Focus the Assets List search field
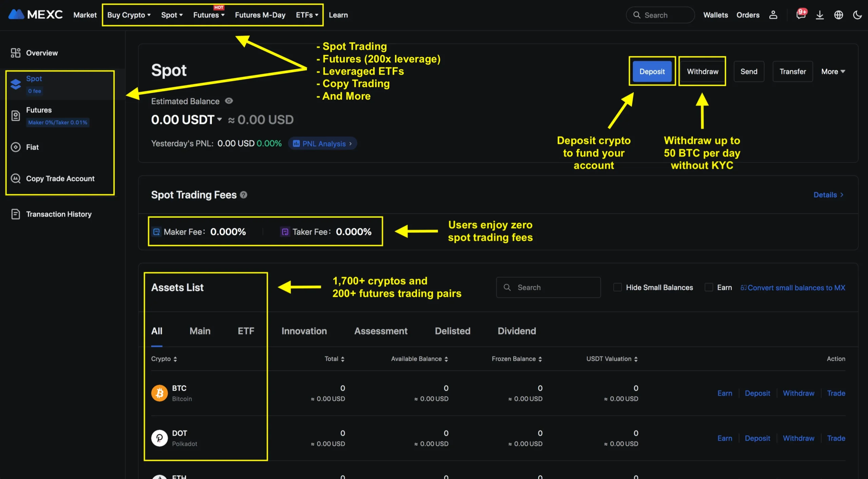Viewport: 868px width, 479px height. pos(548,287)
